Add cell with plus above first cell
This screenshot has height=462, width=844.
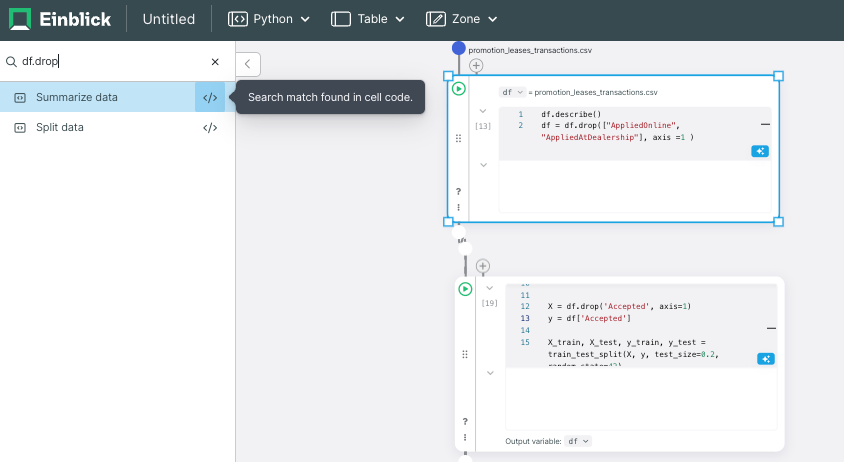tap(476, 66)
